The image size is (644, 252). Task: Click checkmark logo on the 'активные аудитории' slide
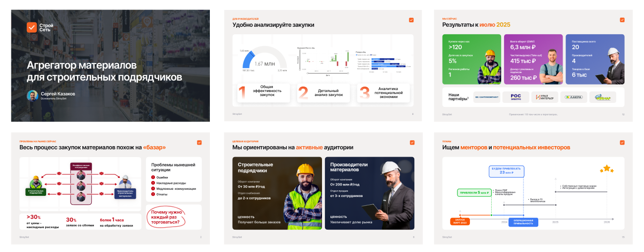[412, 143]
